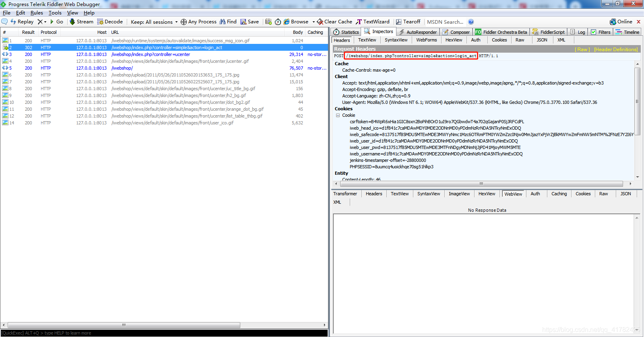Open the help question mark icon

click(471, 22)
